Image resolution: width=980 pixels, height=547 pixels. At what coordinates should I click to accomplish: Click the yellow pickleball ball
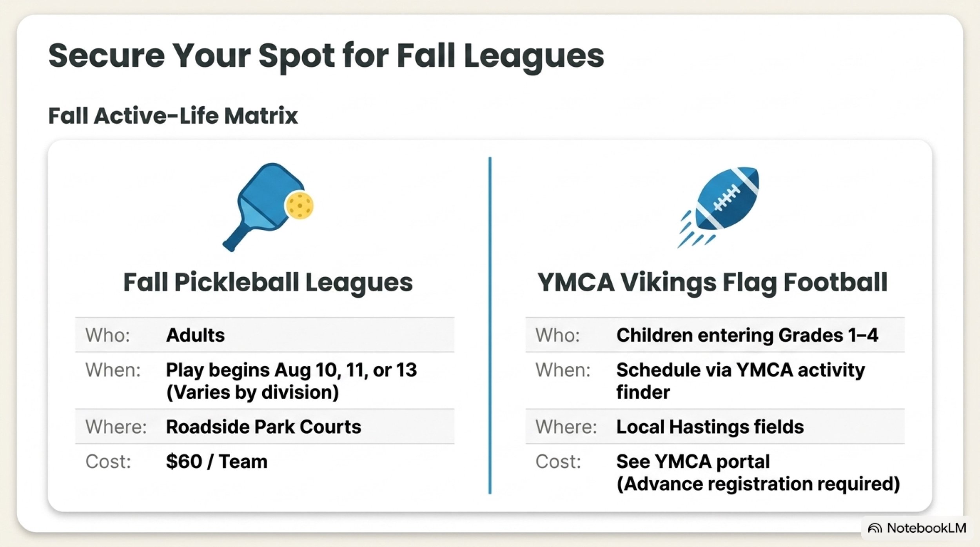click(299, 205)
